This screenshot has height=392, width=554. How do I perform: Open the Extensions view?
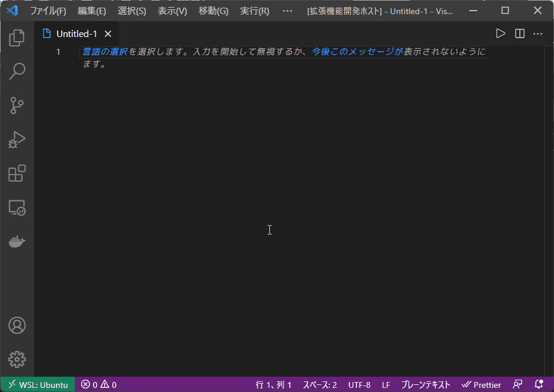click(17, 173)
